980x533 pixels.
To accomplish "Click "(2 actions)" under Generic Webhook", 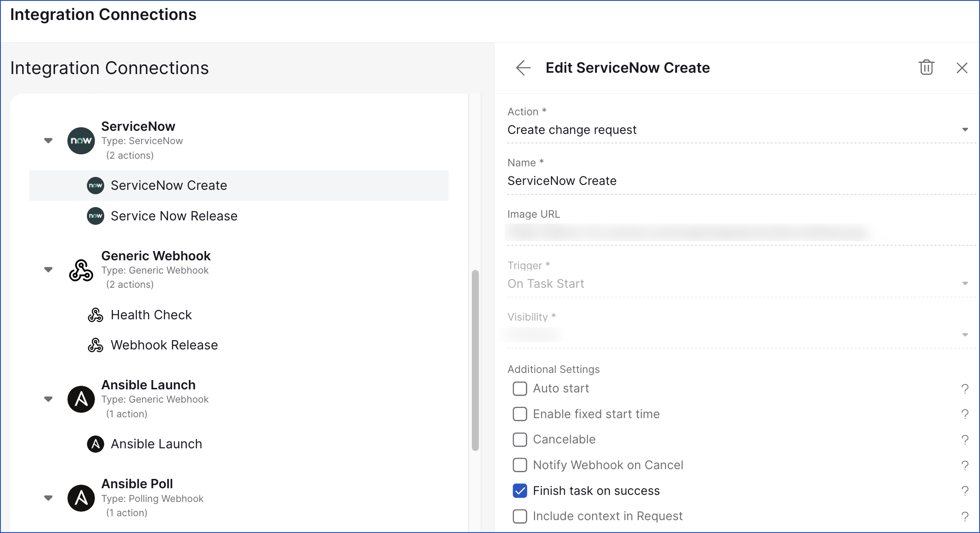I will [130, 285].
